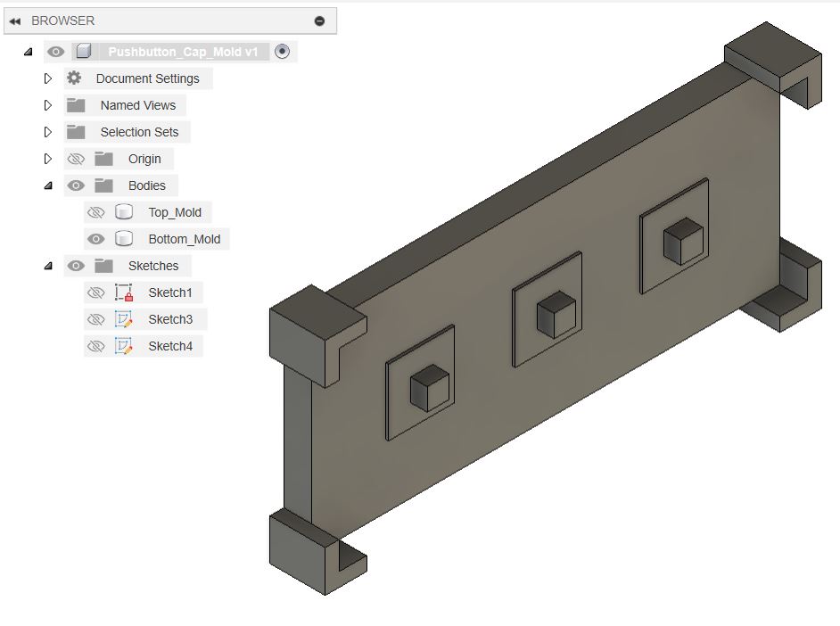Collapse the Pushbutton_Cap_Mold v1 root node
The image size is (840, 626).
coord(28,52)
